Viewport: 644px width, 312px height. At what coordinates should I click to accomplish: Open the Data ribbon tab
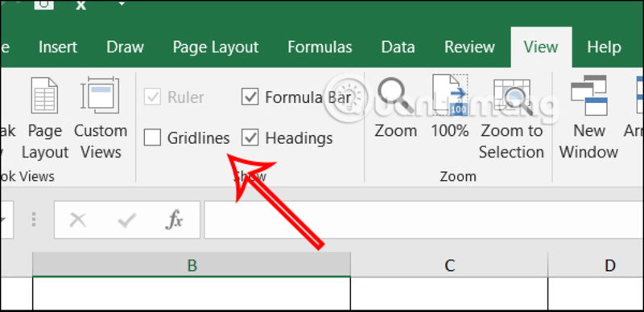(398, 47)
